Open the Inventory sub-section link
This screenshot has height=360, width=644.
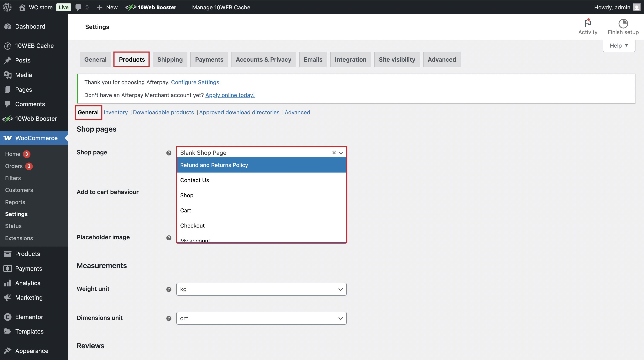tap(115, 112)
